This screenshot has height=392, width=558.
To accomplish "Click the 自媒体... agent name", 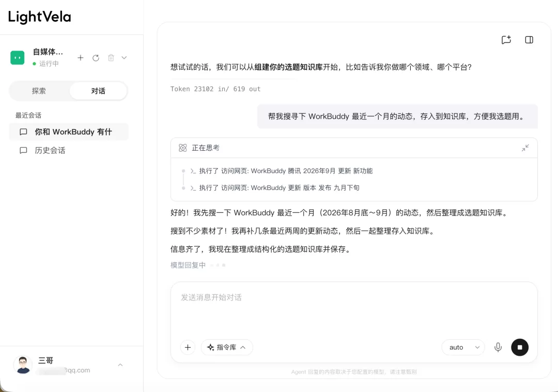I will point(48,52).
